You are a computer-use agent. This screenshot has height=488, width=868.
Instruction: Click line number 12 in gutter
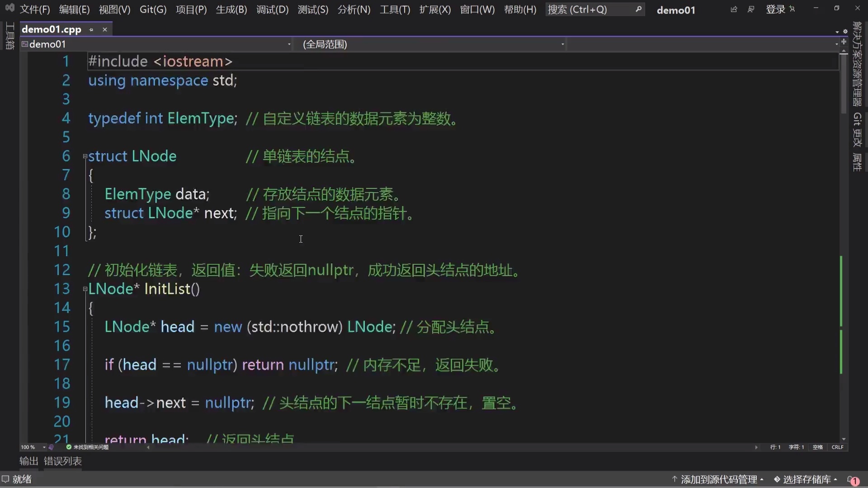pyautogui.click(x=62, y=270)
